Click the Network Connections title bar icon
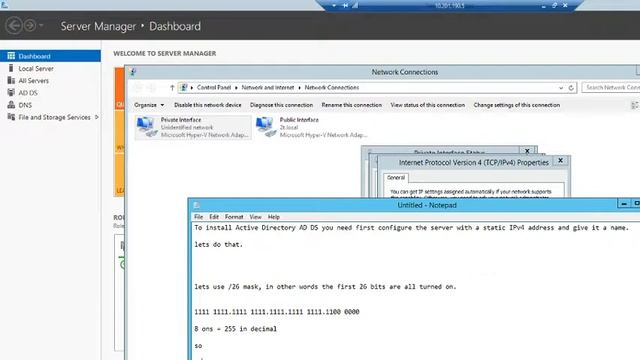The image size is (640, 360). point(133,72)
